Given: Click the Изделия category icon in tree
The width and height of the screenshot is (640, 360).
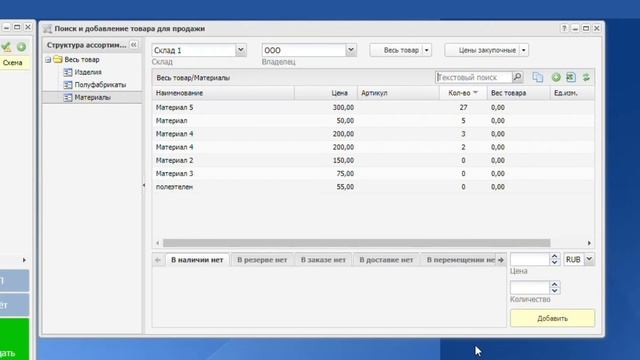Looking at the screenshot, I should [68, 72].
